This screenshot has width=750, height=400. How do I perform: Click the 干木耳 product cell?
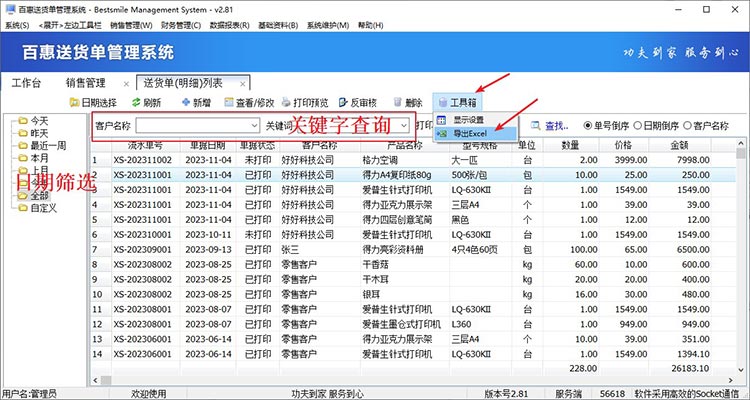point(375,279)
